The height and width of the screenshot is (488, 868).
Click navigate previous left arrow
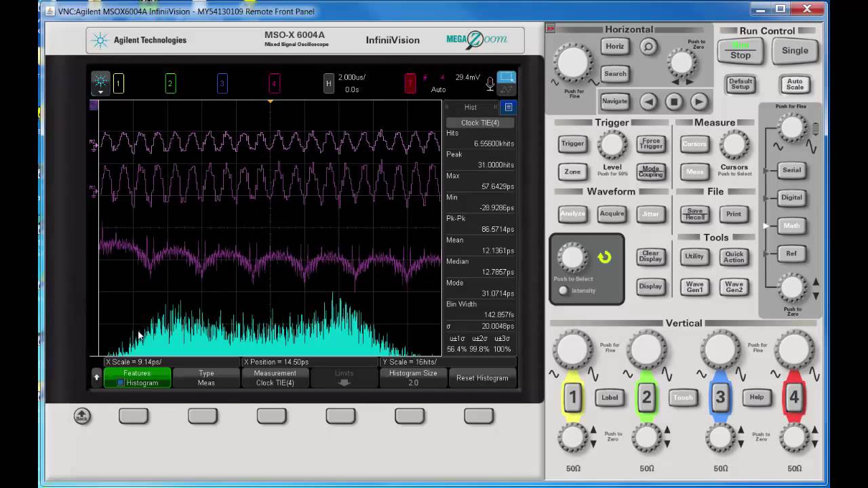(648, 102)
